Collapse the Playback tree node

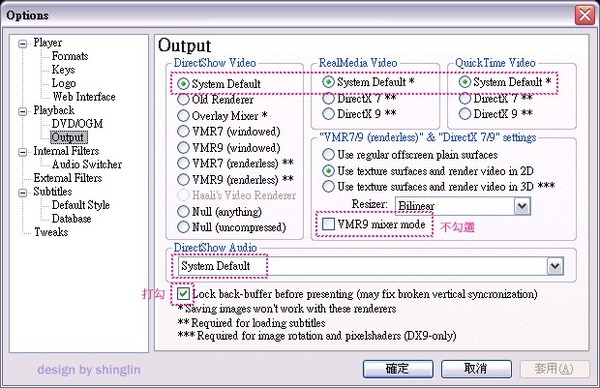click(23, 111)
